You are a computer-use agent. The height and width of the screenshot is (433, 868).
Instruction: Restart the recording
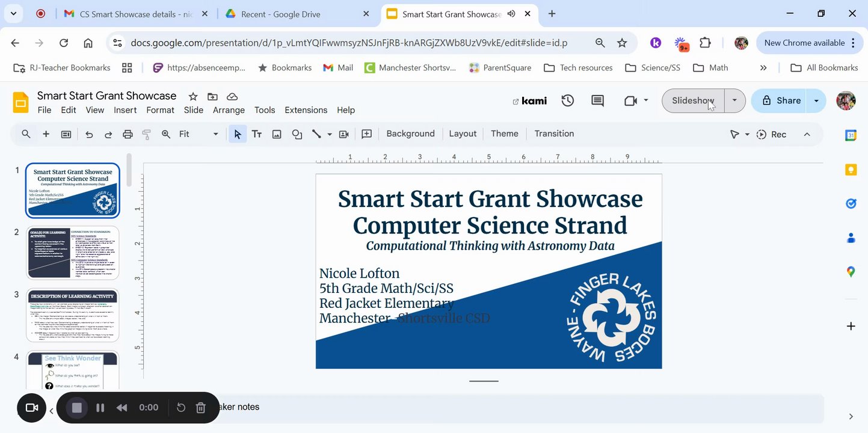[x=181, y=408]
